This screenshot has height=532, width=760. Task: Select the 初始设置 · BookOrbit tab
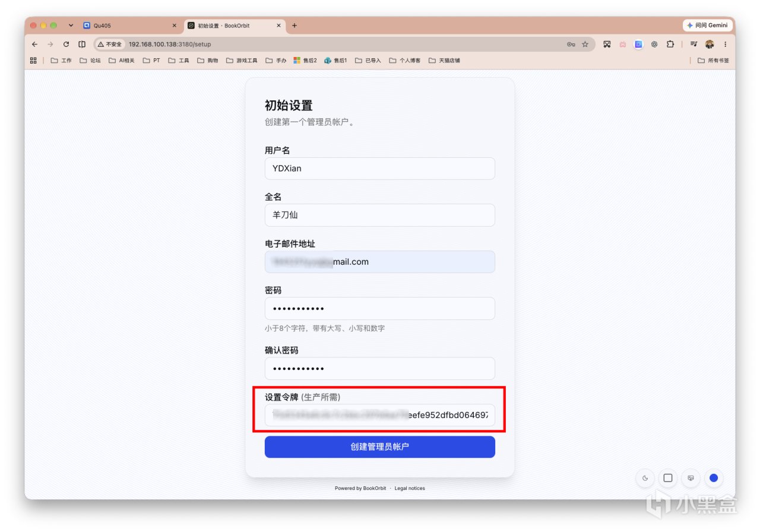234,26
